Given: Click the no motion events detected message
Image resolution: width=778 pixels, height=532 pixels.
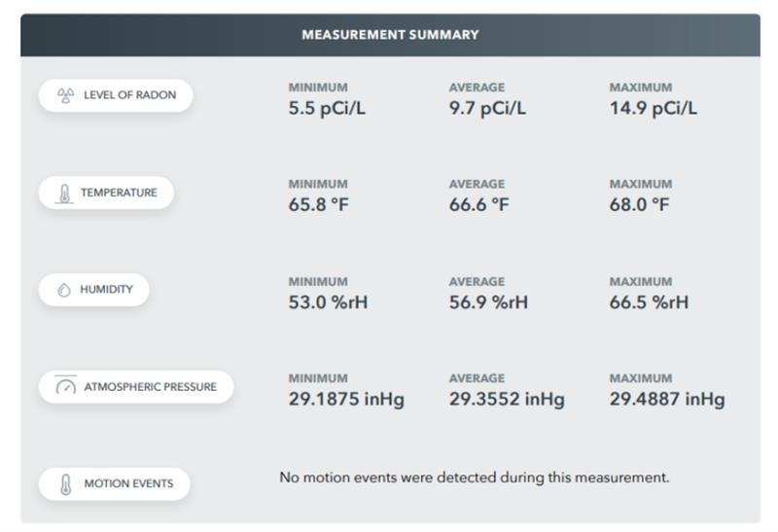Looking at the screenshot, I should click(x=474, y=478).
